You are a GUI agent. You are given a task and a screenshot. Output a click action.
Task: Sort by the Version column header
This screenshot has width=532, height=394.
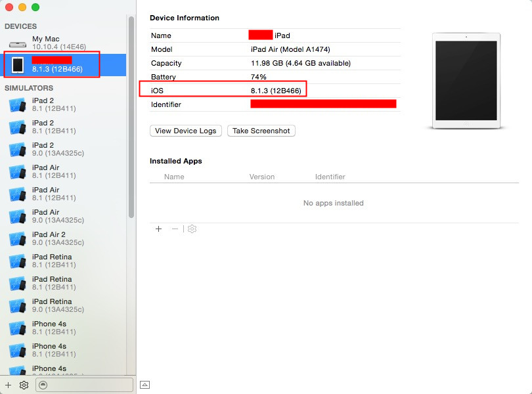pyautogui.click(x=262, y=177)
